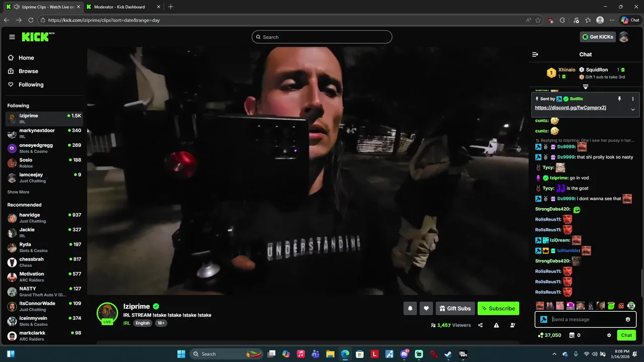Click the Get KICKs button
This screenshot has height=362, width=644.
click(598, 37)
